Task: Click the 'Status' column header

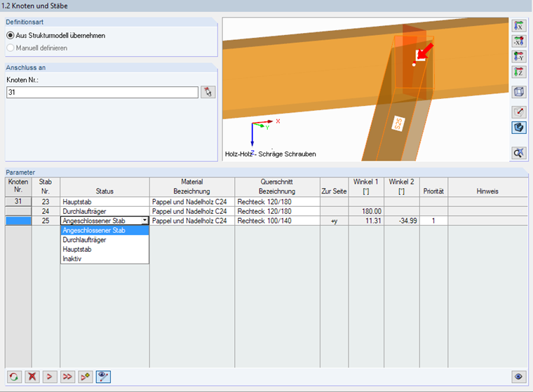Action: pos(104,187)
